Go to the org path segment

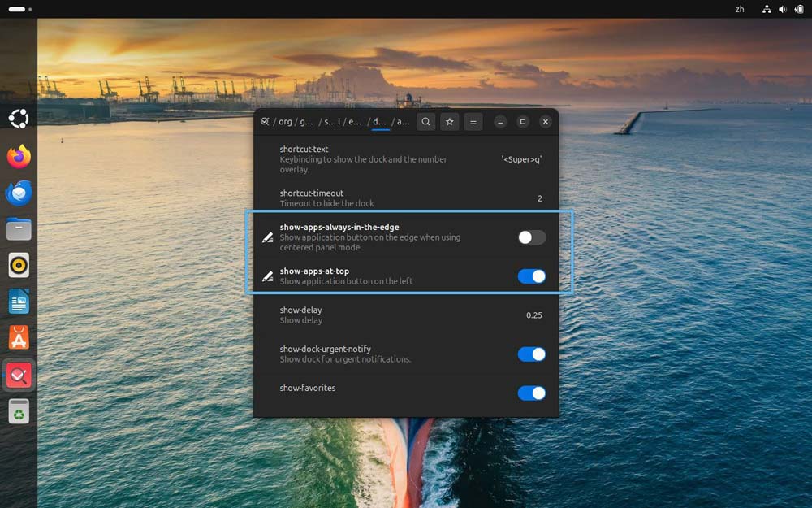(285, 122)
